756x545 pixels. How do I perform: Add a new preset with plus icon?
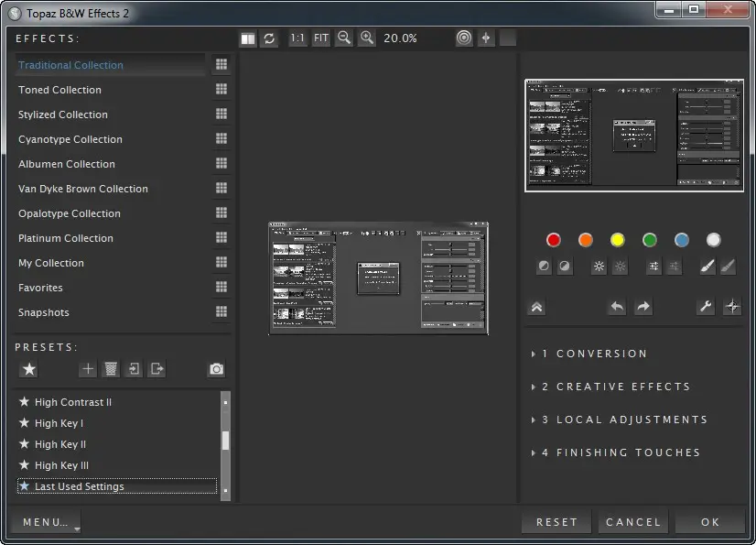tap(88, 369)
